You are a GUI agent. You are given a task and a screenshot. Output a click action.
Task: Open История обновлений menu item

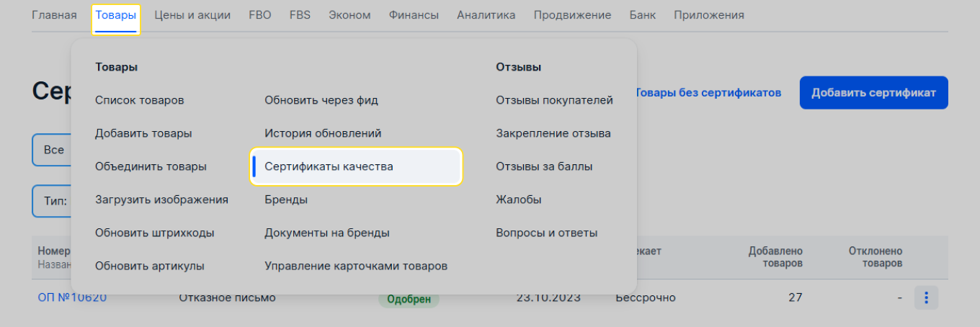[323, 133]
